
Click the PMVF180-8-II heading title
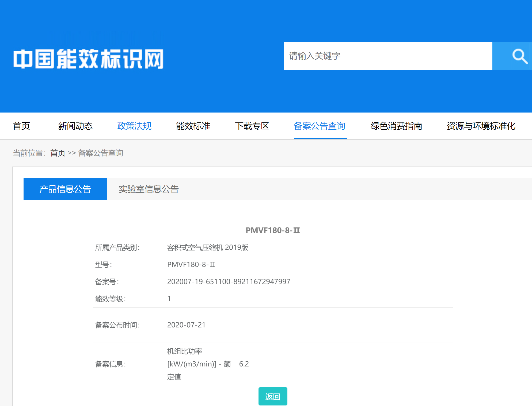[x=273, y=230]
